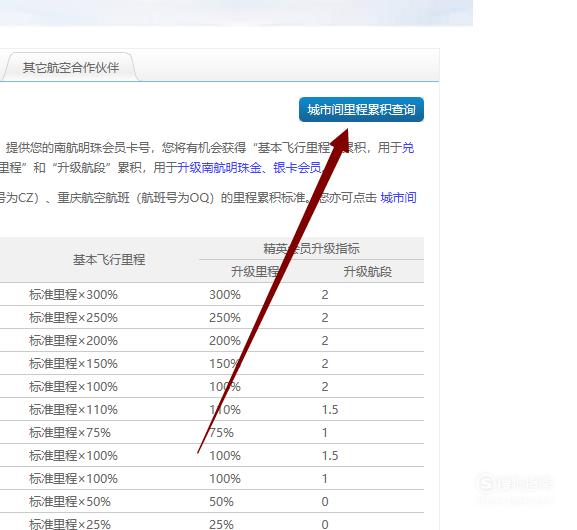
Task: Select the 300% upgrade mileage value
Action: click(225, 294)
